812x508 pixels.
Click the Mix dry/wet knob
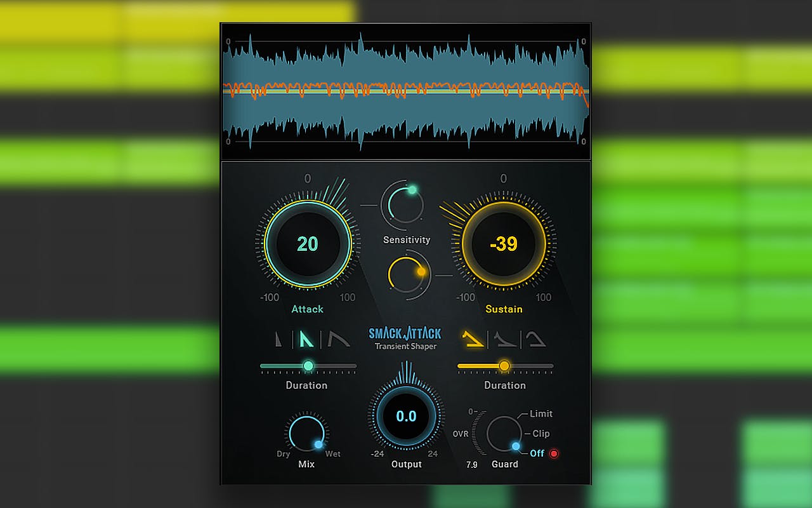pos(306,434)
